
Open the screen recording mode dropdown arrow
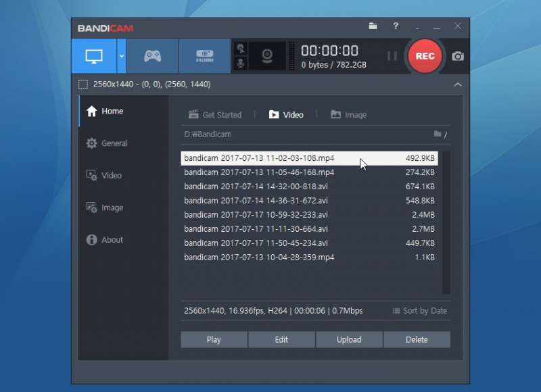pos(122,56)
